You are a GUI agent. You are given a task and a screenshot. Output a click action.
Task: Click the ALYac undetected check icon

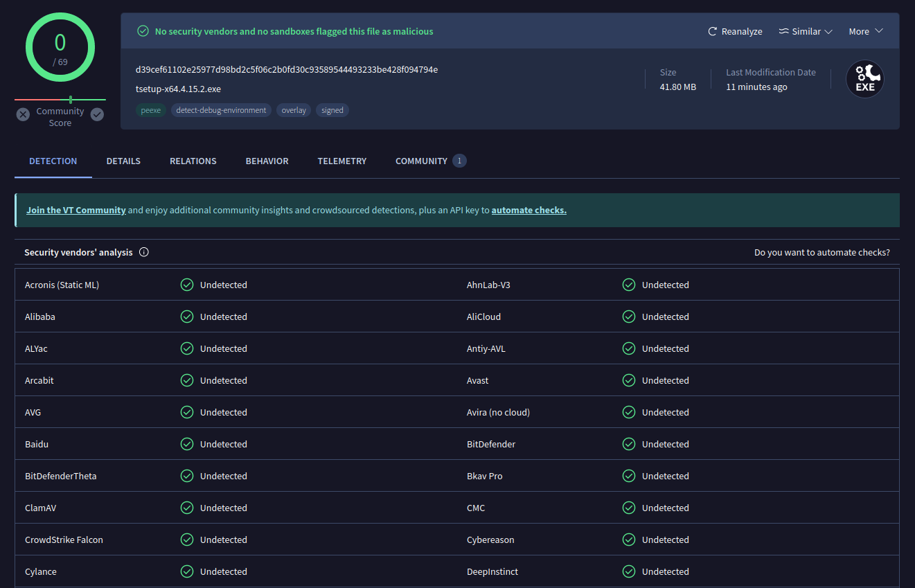(187, 348)
